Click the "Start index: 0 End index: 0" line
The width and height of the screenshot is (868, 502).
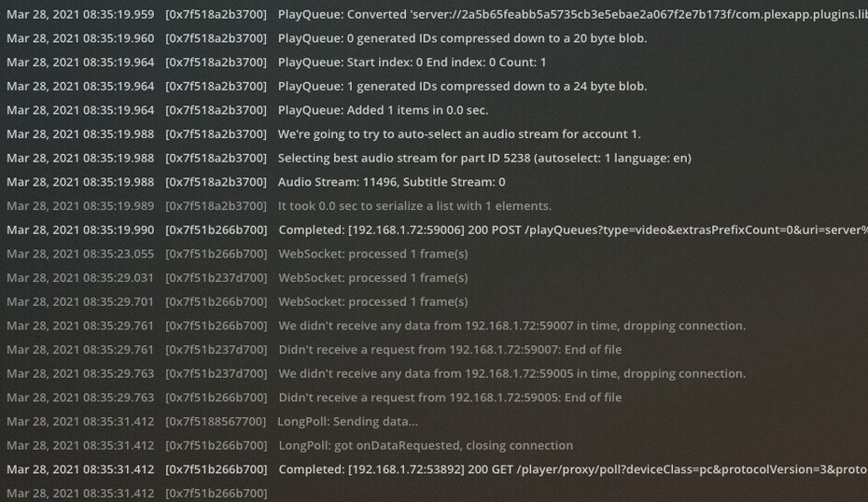click(412, 63)
